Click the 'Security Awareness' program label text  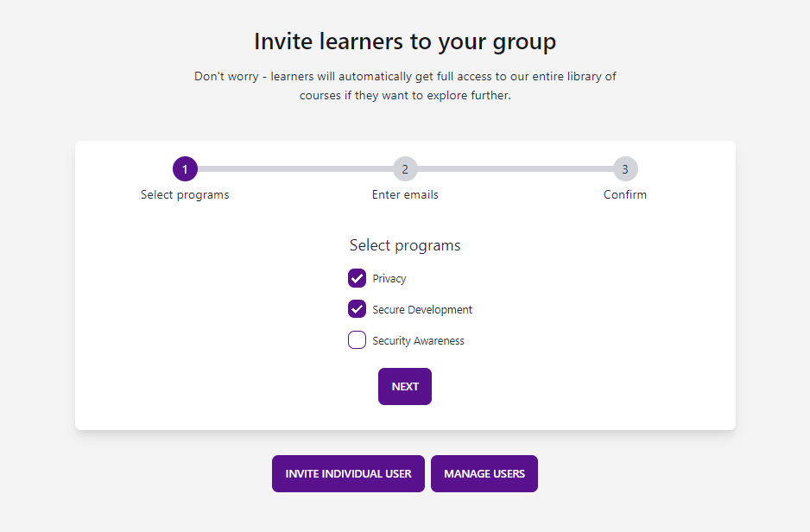pos(419,340)
